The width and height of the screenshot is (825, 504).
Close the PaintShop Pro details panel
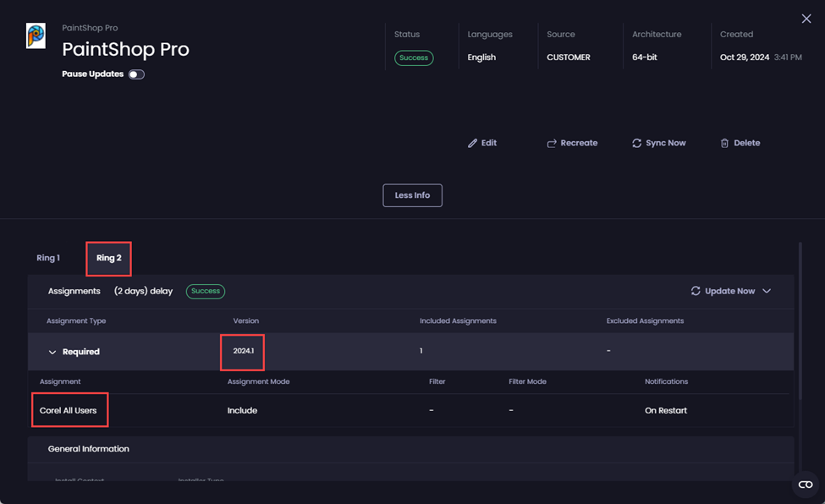pos(806,19)
